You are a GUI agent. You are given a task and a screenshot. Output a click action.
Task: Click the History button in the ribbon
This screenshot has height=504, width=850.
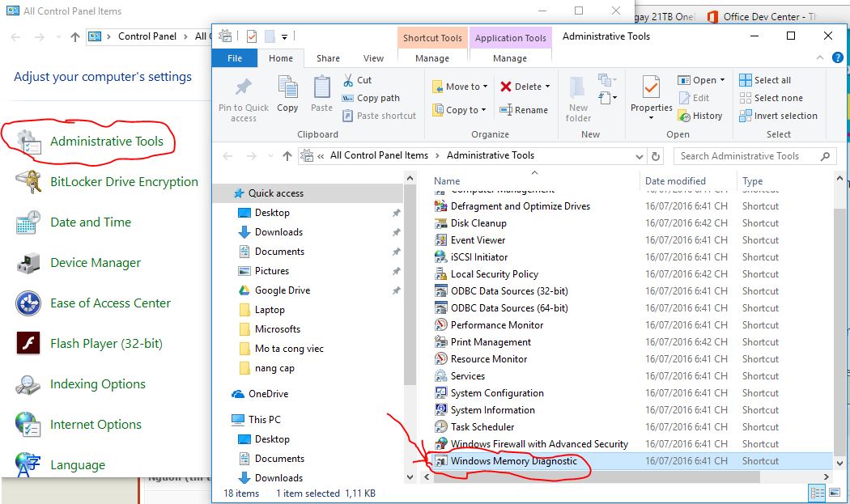tap(700, 116)
